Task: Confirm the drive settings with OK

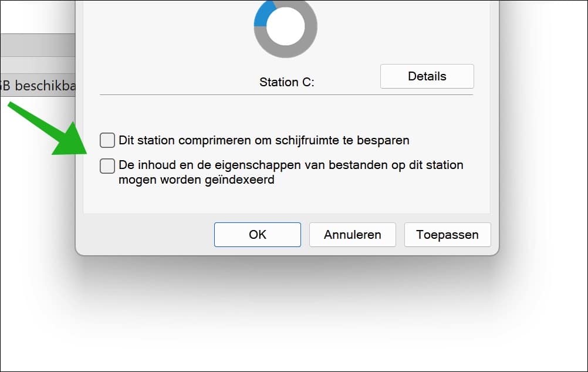Action: pyautogui.click(x=257, y=234)
